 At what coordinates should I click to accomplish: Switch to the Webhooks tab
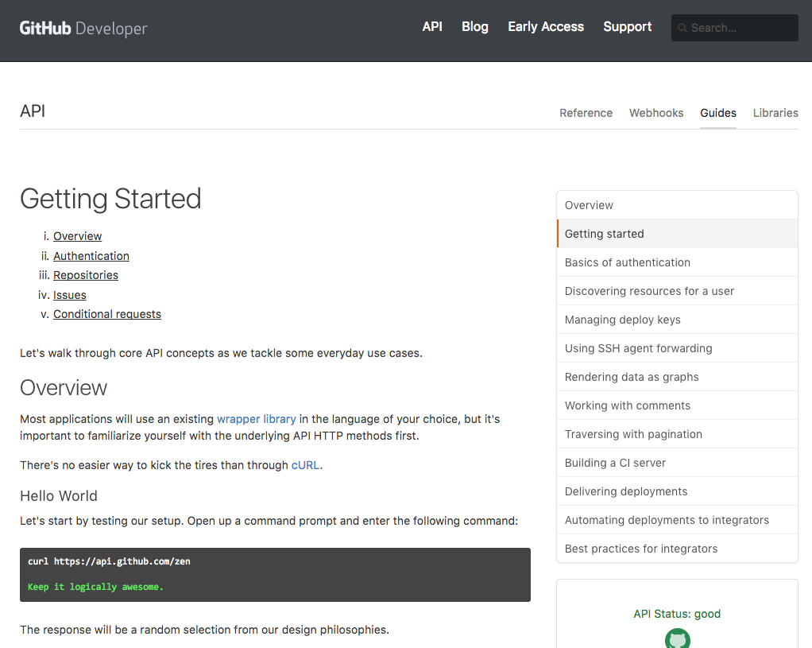point(655,113)
